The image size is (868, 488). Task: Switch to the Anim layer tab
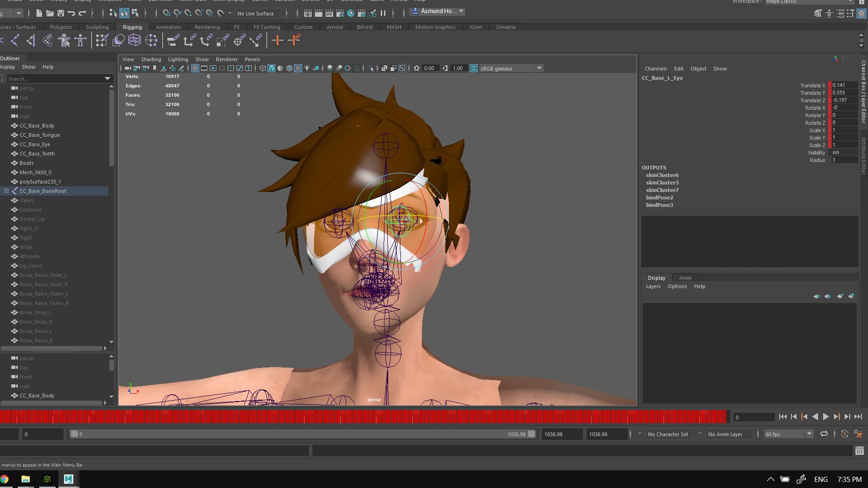685,278
